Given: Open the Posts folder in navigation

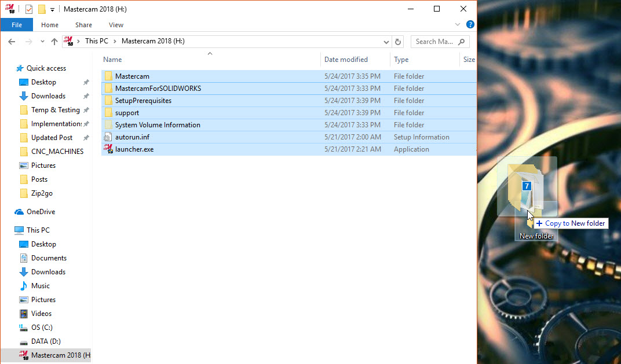Looking at the screenshot, I should [39, 179].
